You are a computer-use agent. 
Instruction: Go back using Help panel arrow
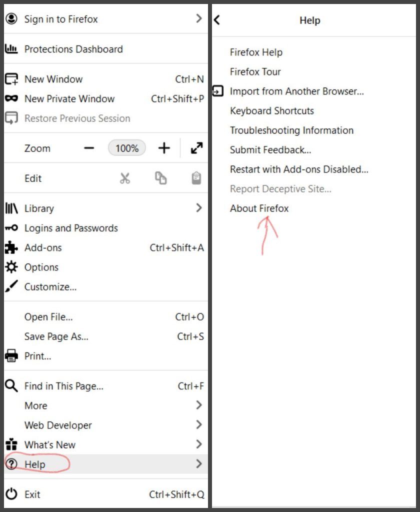pyautogui.click(x=217, y=20)
